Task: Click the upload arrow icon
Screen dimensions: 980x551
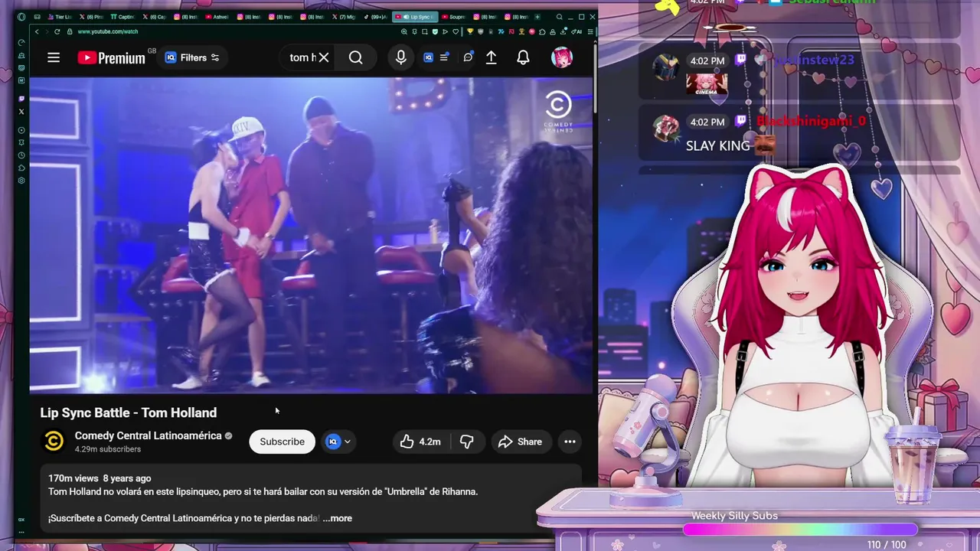Action: coord(492,57)
